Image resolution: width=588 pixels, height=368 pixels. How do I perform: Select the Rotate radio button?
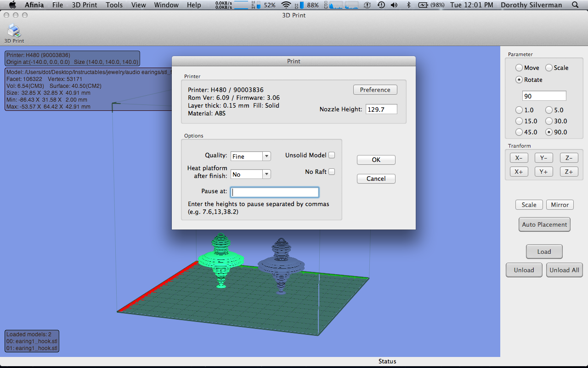pos(519,80)
